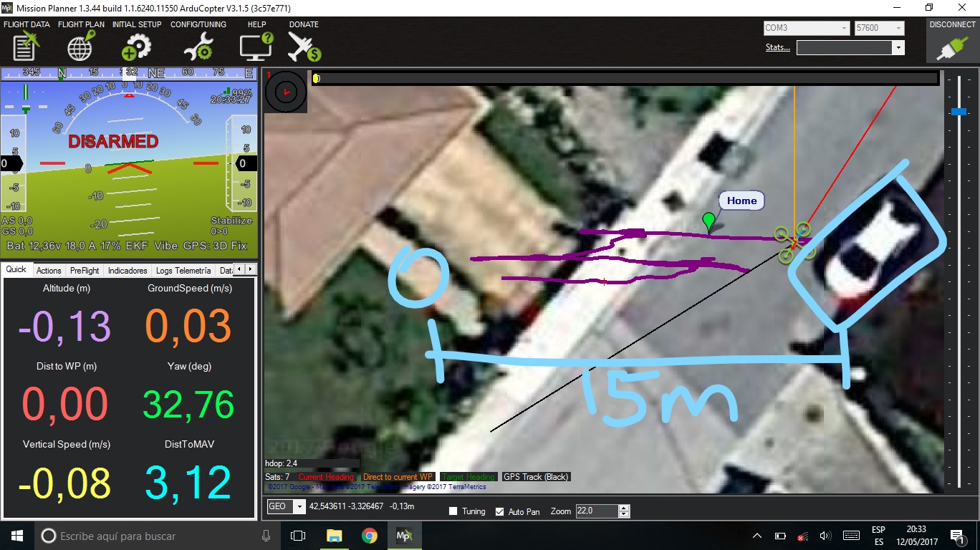Open the Flight Plan globe icon
Viewport: 980px width, 550px height.
(x=80, y=47)
